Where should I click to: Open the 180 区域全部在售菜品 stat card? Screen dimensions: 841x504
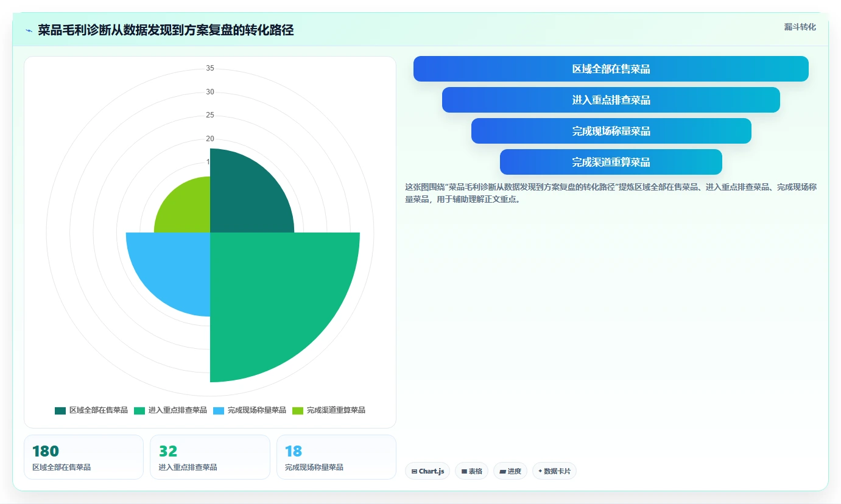[x=83, y=457]
